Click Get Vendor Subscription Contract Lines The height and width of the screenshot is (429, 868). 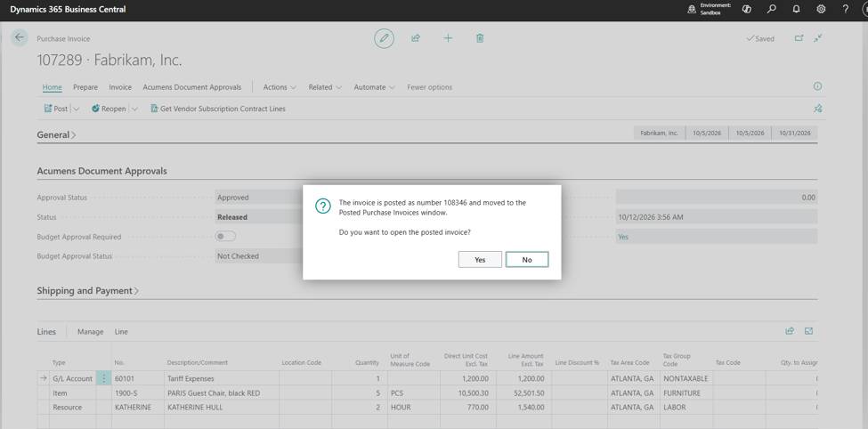coord(218,109)
